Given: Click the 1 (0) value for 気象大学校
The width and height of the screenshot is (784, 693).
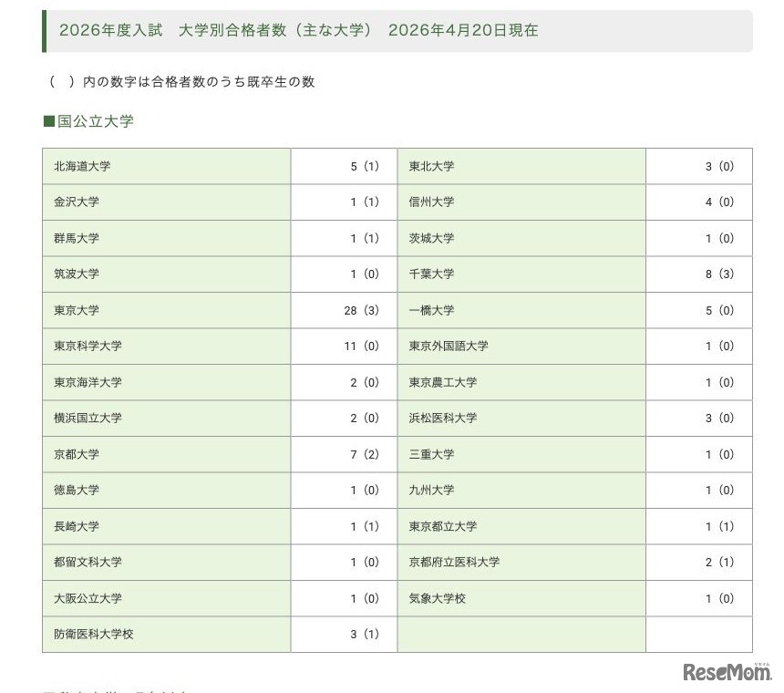Looking at the screenshot, I should 719,598.
